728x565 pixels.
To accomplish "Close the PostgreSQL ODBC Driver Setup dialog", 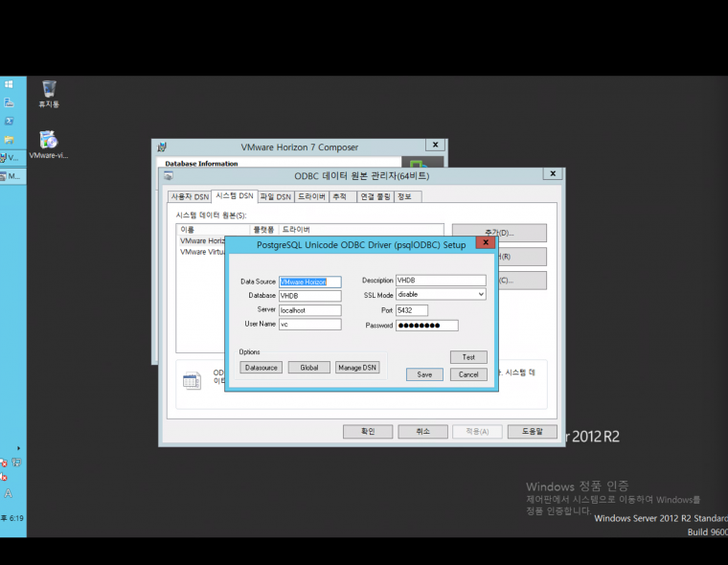I will [486, 242].
